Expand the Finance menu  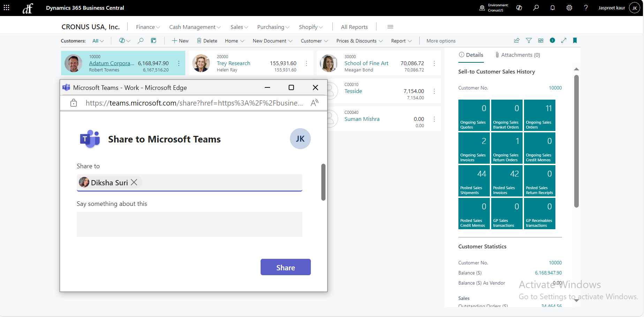point(148,27)
